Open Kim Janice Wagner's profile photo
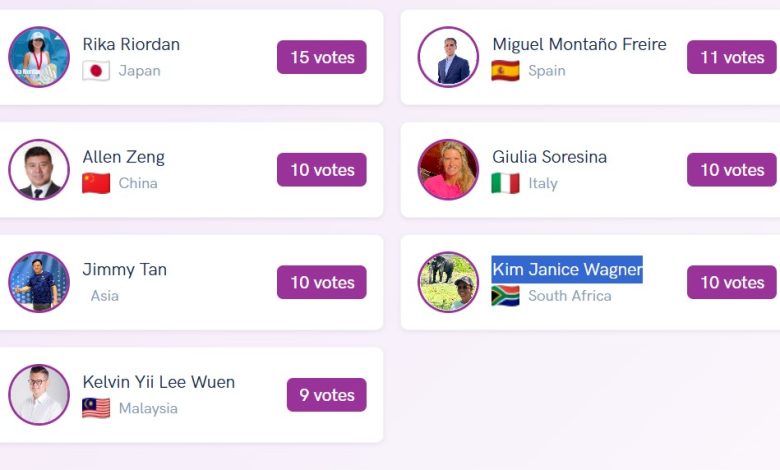The height and width of the screenshot is (470, 780). [x=448, y=282]
